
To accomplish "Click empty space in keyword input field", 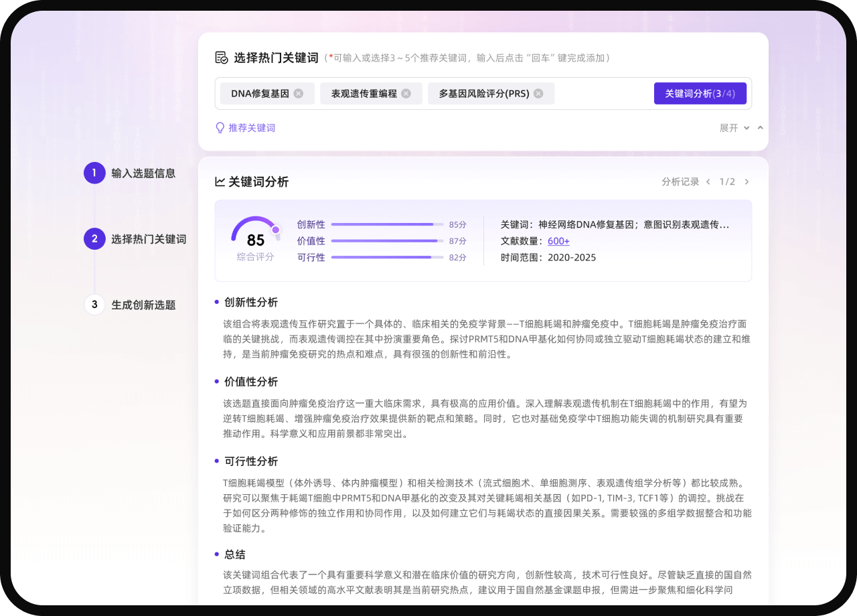I will pos(603,94).
